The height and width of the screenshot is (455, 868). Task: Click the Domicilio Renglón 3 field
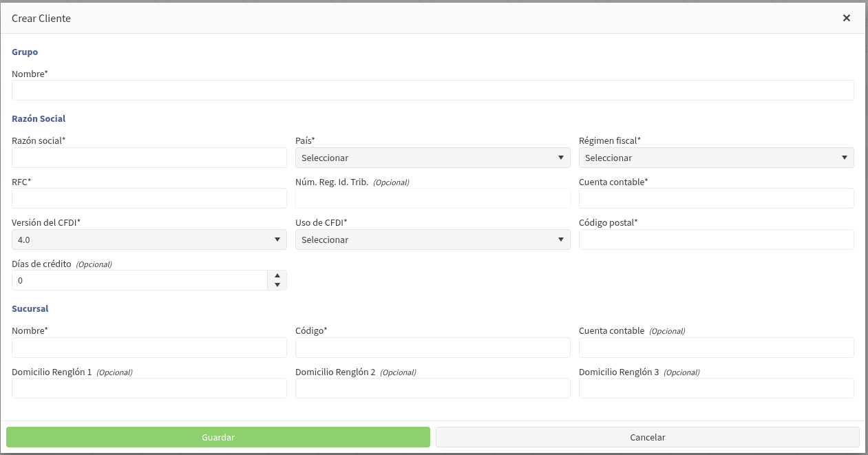click(717, 388)
